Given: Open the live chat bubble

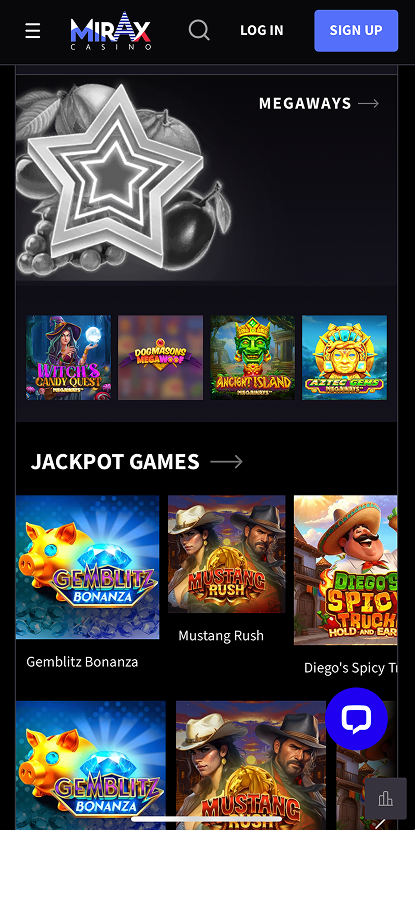Looking at the screenshot, I should (x=356, y=719).
